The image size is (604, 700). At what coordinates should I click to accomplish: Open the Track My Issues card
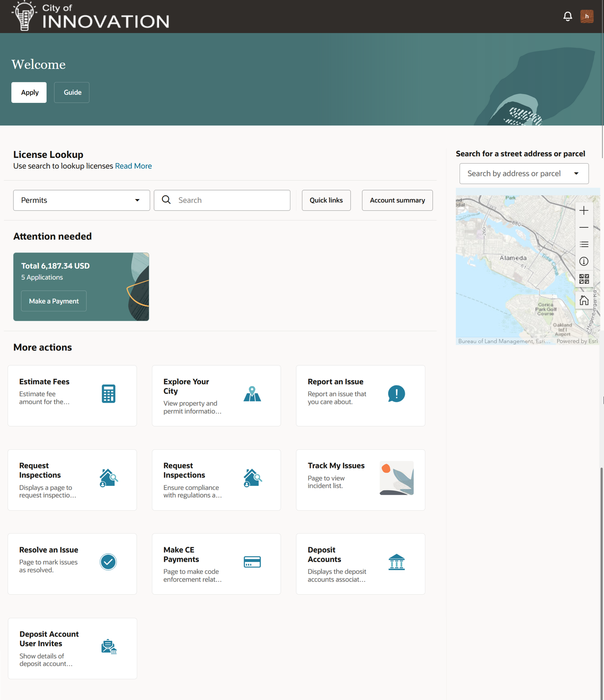(360, 480)
